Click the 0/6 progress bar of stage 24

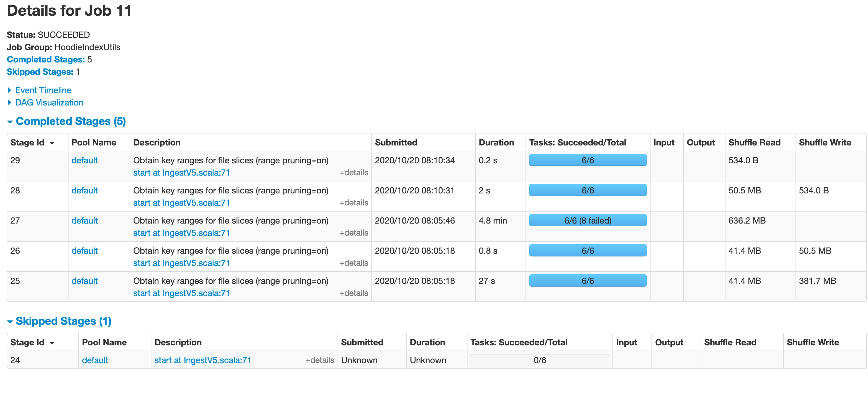[539, 360]
